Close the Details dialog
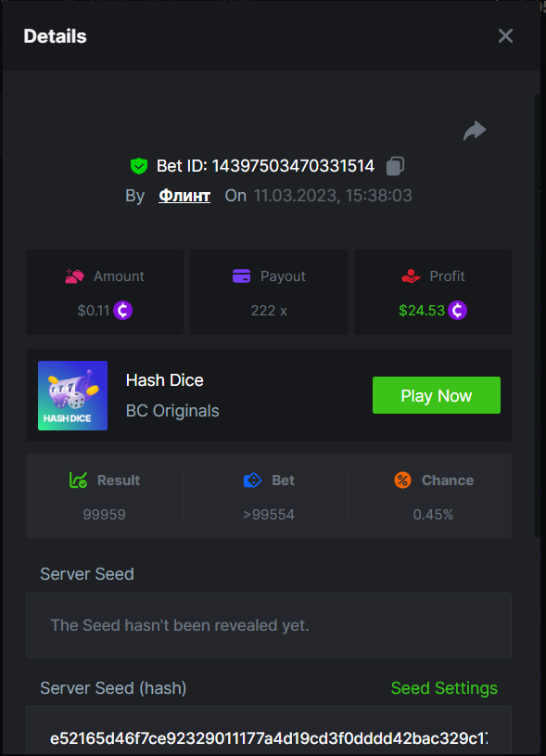 [x=505, y=35]
